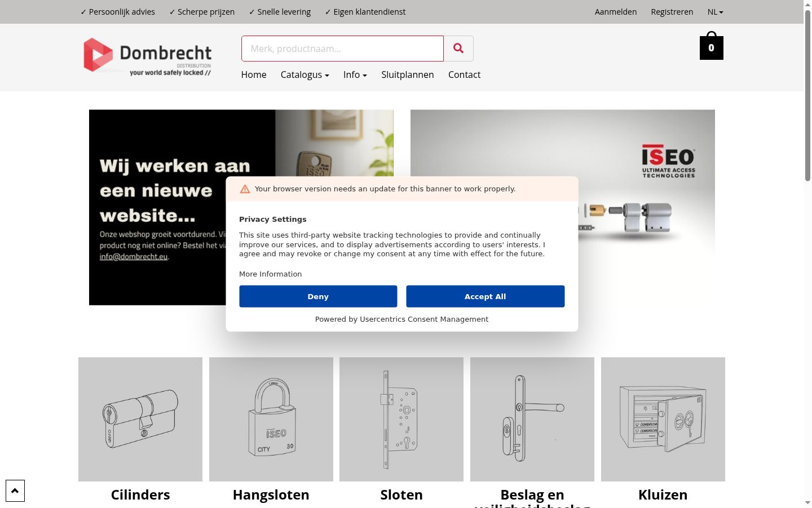Deny the privacy tracking consent
Screen dimensions: 812x508
[318, 296]
